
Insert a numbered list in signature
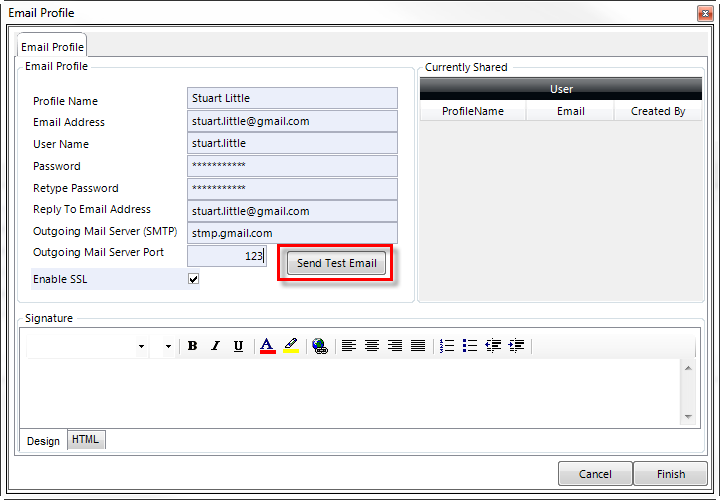447,346
